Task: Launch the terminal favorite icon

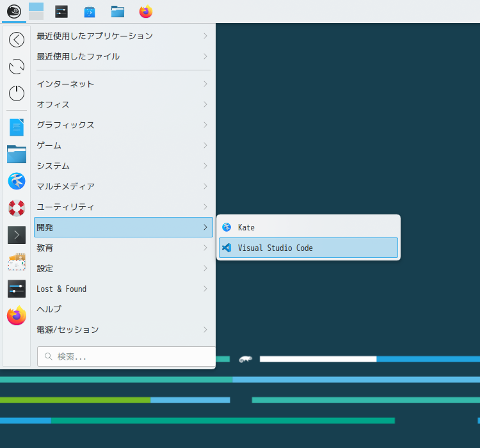Action: [x=17, y=235]
